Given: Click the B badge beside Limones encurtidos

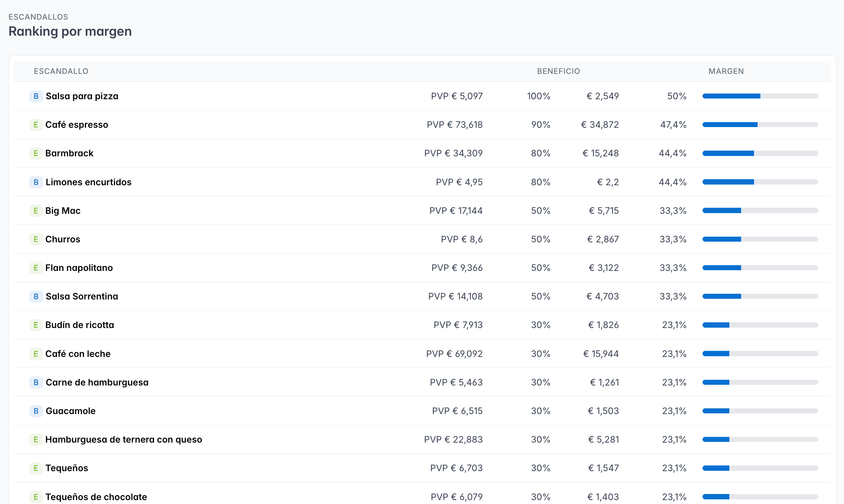Looking at the screenshot, I should (x=36, y=182).
